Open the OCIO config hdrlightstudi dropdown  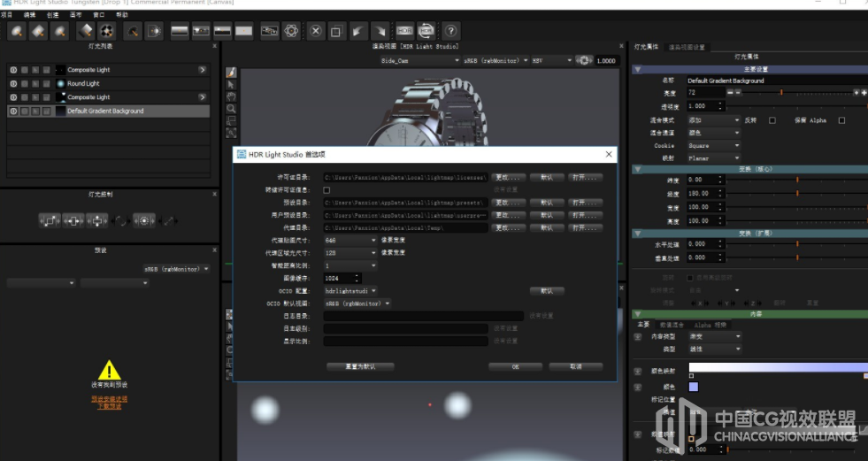tap(350, 290)
